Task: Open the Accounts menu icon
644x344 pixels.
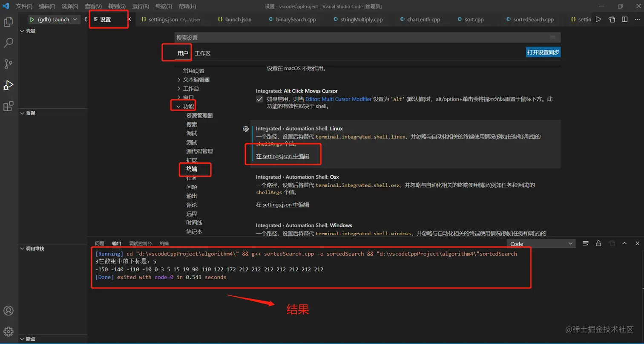Action: [9, 311]
